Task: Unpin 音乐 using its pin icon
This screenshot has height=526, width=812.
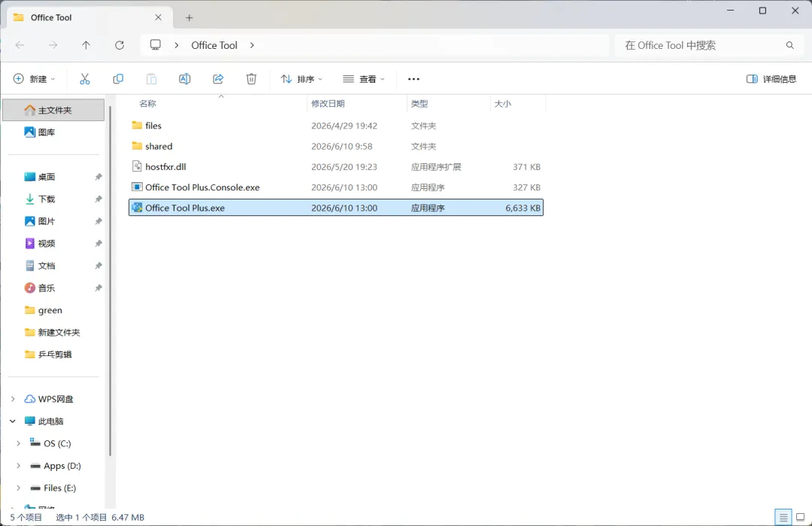Action: tap(98, 287)
